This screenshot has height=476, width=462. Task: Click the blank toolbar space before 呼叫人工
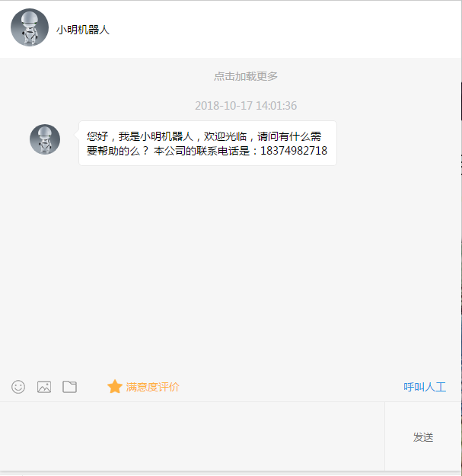tap(292, 387)
